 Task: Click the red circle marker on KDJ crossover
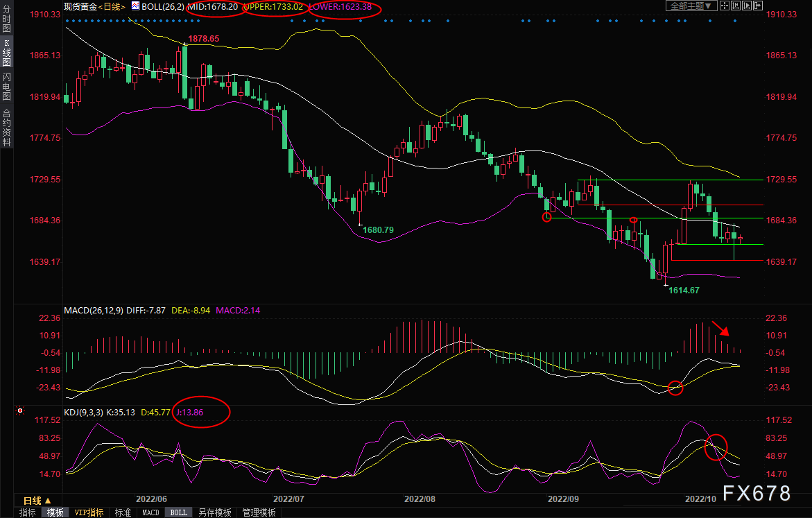click(716, 447)
